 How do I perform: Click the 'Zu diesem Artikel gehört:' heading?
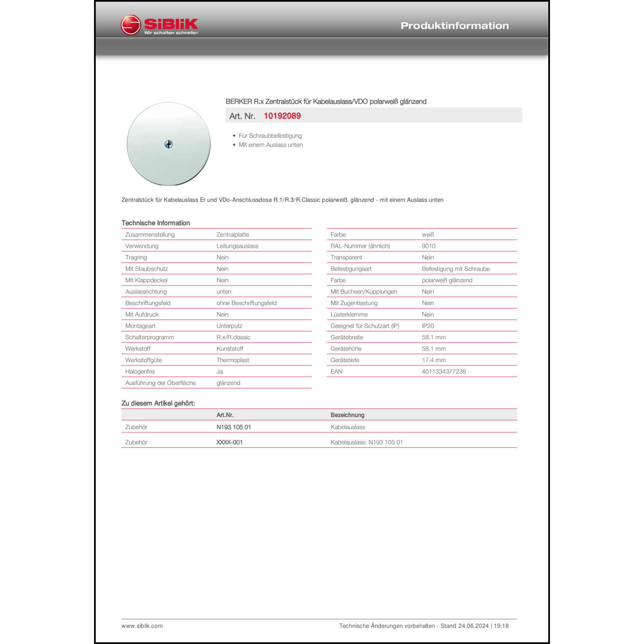click(x=158, y=403)
